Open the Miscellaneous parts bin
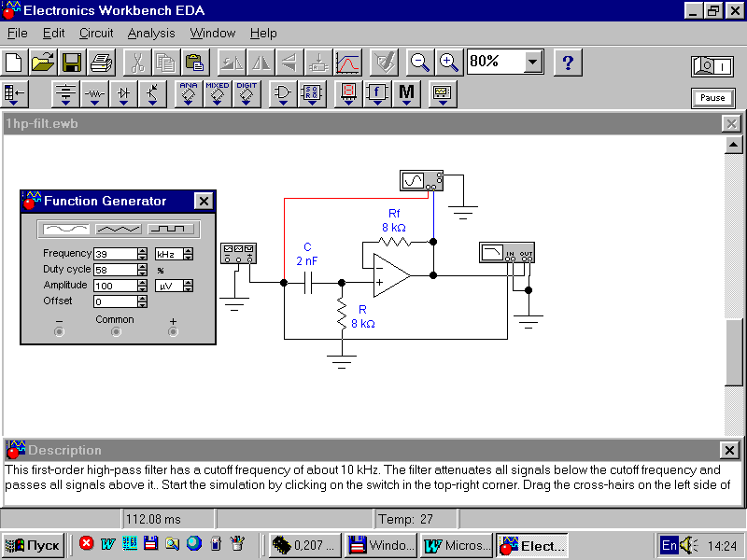747x560 pixels. click(x=406, y=94)
